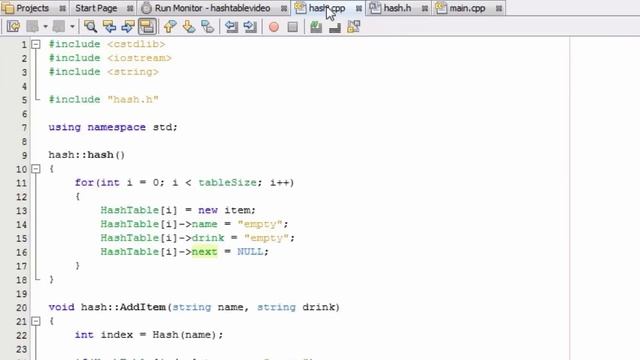
Task: Click Next Bookmark icon
Action: [x=189, y=27]
